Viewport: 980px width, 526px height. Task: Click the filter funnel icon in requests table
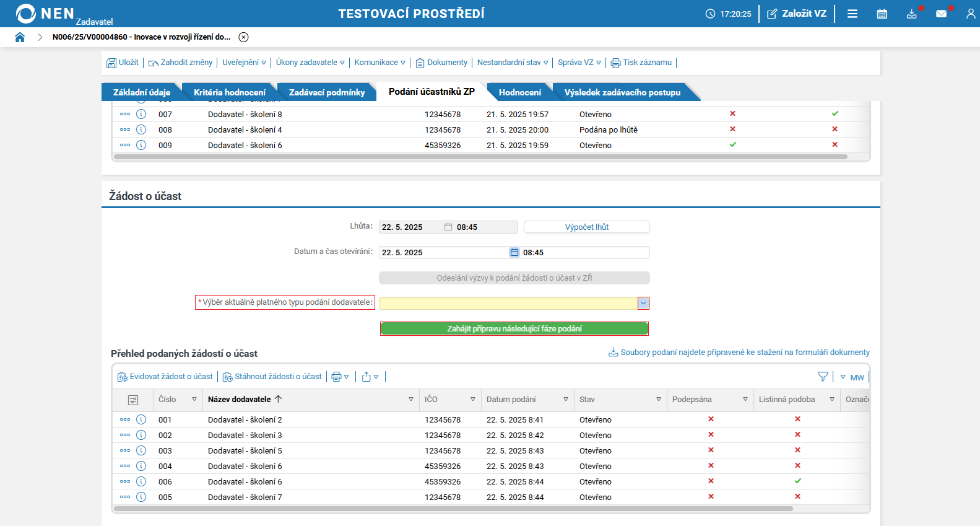click(823, 377)
